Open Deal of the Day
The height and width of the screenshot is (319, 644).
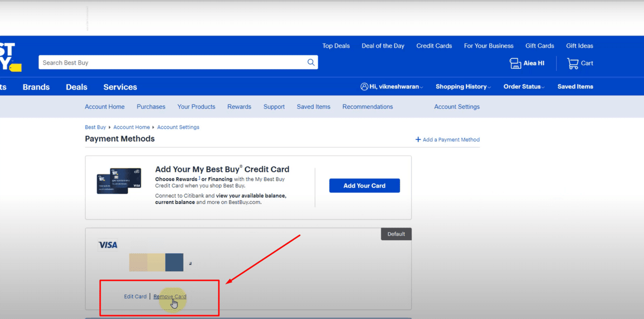click(x=383, y=46)
